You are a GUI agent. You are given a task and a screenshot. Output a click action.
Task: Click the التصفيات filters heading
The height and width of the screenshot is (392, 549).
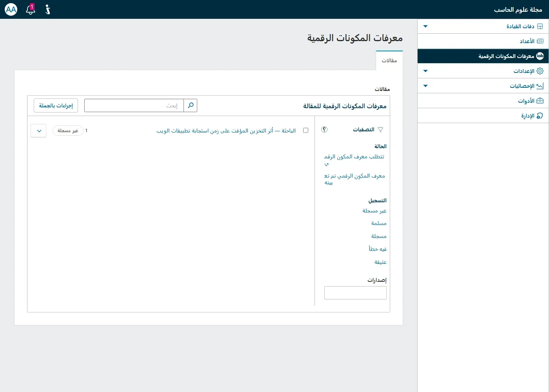point(364,129)
